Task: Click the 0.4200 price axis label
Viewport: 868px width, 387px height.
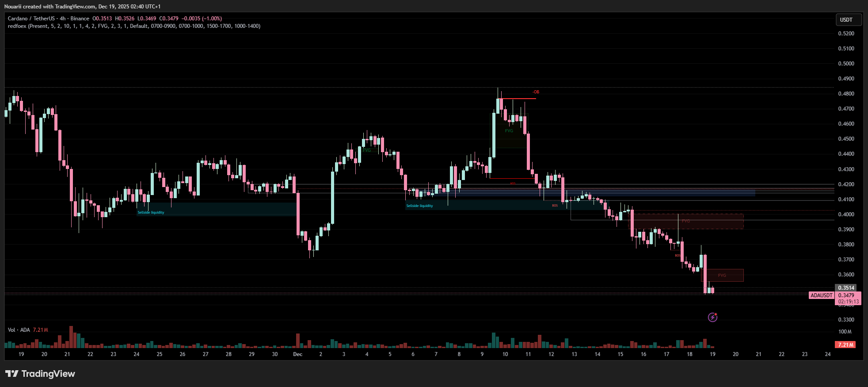Action: (846, 184)
